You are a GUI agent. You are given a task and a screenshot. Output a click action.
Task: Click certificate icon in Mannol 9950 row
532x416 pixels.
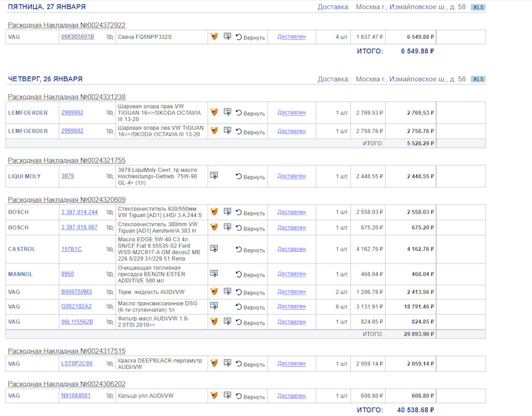tap(214, 273)
